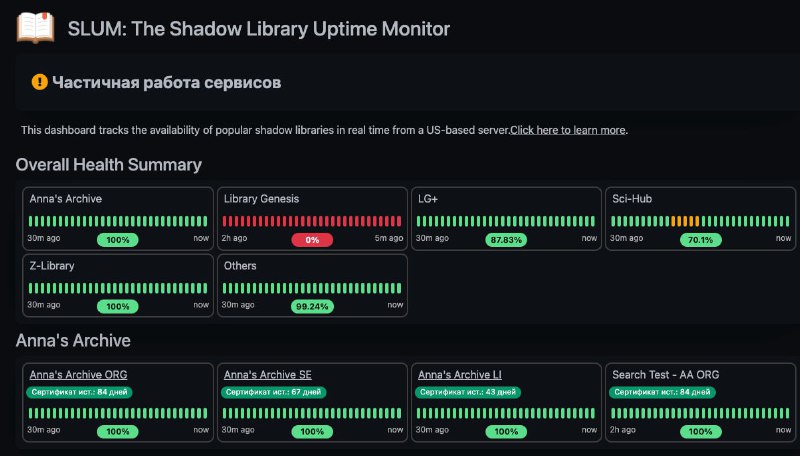The width and height of the screenshot is (800, 456).
Task: Click Sci-Hub 70.1% uptime badge
Action: coord(701,240)
